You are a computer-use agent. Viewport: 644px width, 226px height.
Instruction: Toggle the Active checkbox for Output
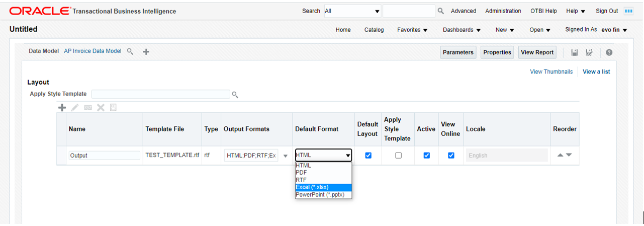coord(426,156)
